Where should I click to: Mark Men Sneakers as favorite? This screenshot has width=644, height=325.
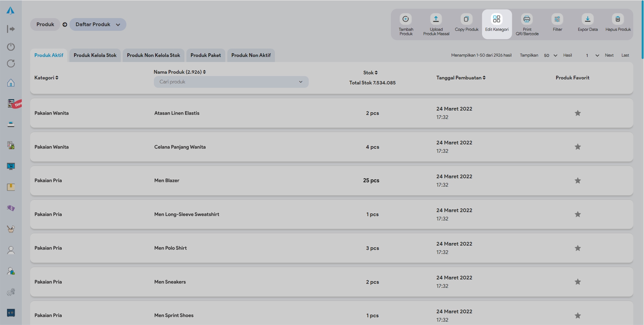tap(577, 282)
